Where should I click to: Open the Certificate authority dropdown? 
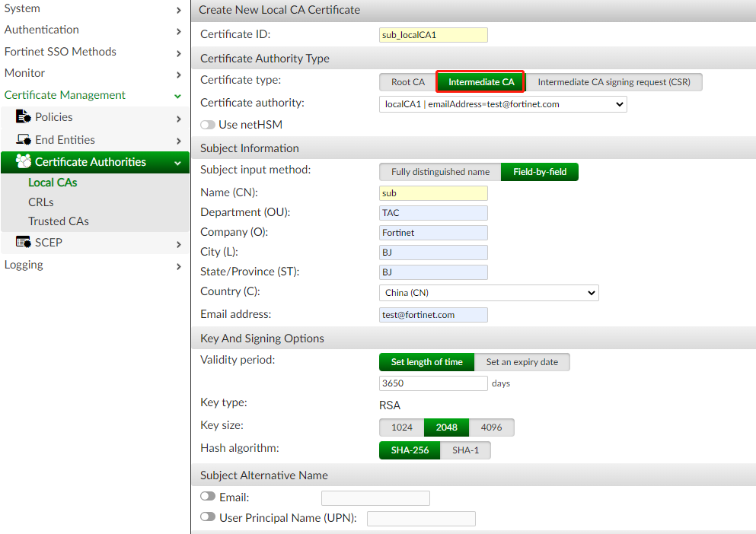(502, 104)
